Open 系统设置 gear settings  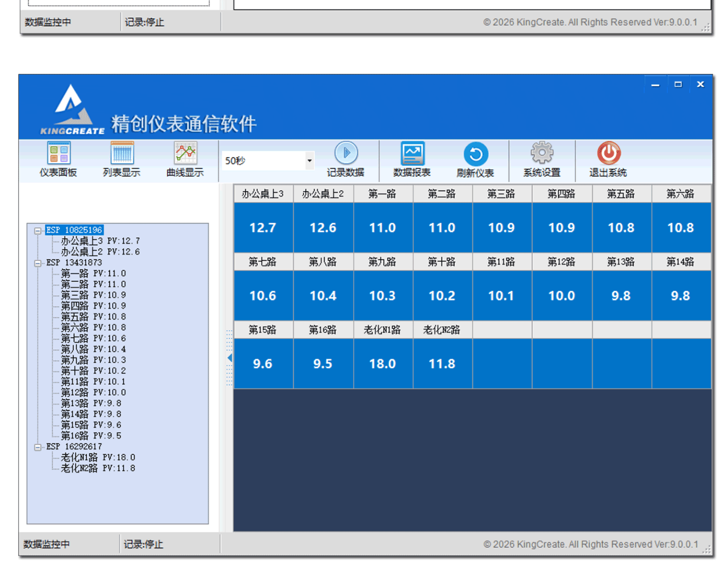(x=541, y=154)
